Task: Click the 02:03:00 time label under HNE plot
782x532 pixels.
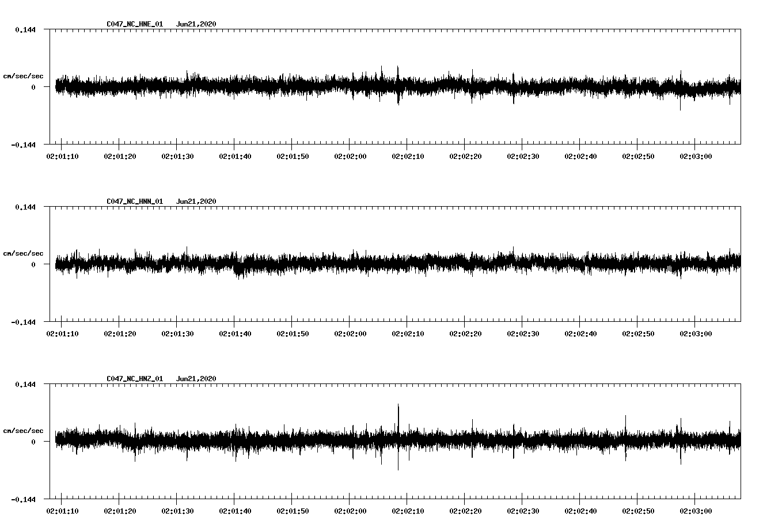Action: pos(696,157)
